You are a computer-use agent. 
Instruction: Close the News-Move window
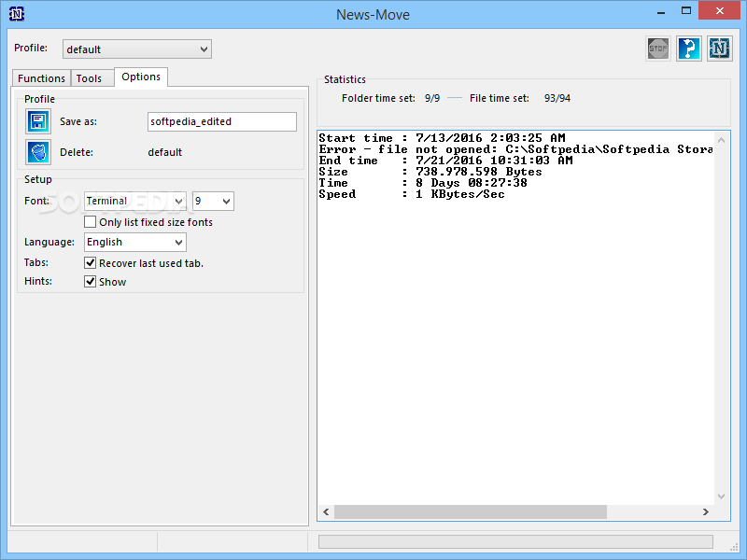pos(719,10)
